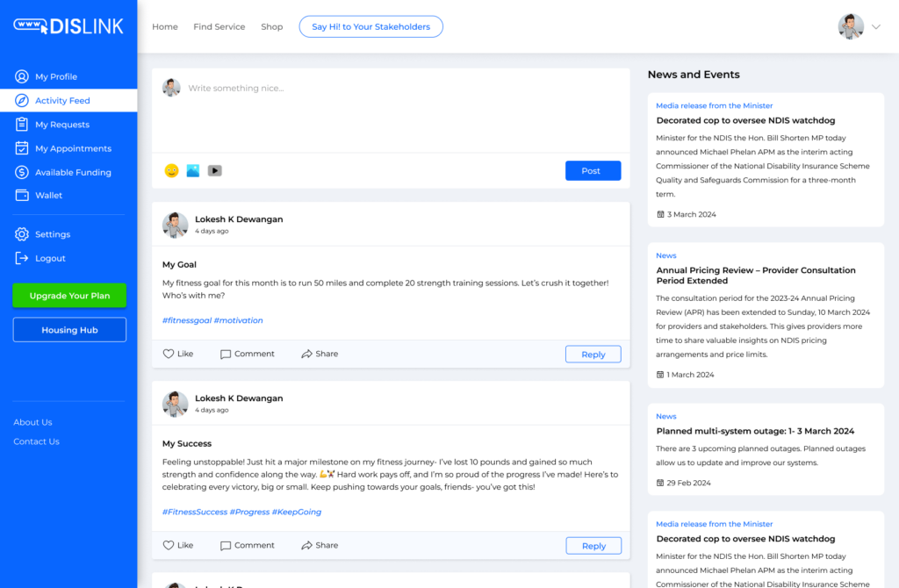Click the Logout icon in sidebar

22,258
